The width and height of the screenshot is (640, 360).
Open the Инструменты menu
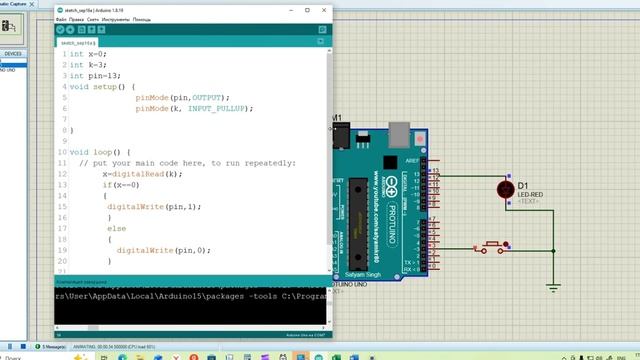tap(116, 20)
